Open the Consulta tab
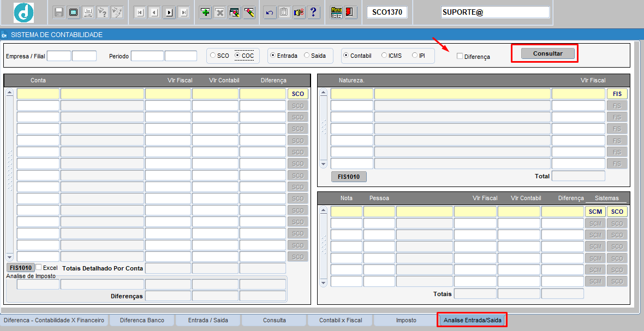 point(275,320)
